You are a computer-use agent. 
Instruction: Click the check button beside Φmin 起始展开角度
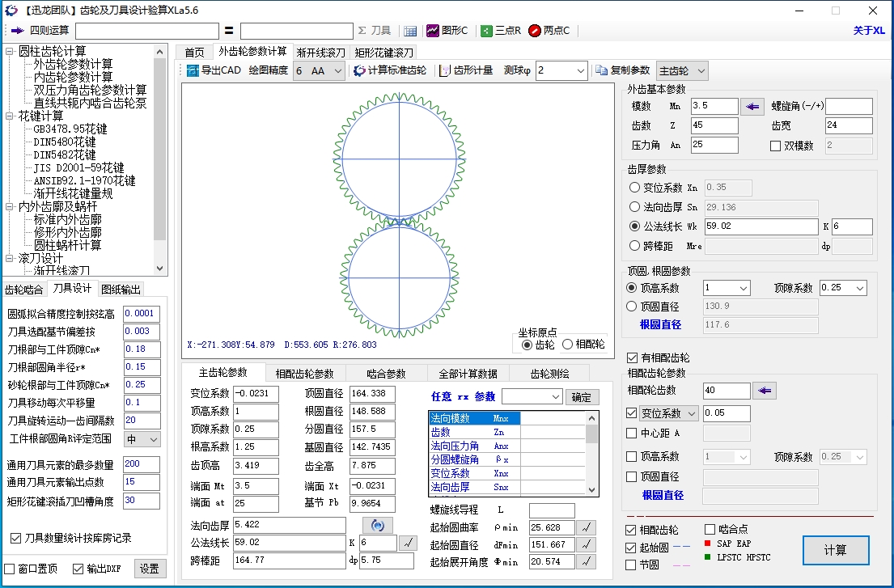pyautogui.click(x=586, y=562)
